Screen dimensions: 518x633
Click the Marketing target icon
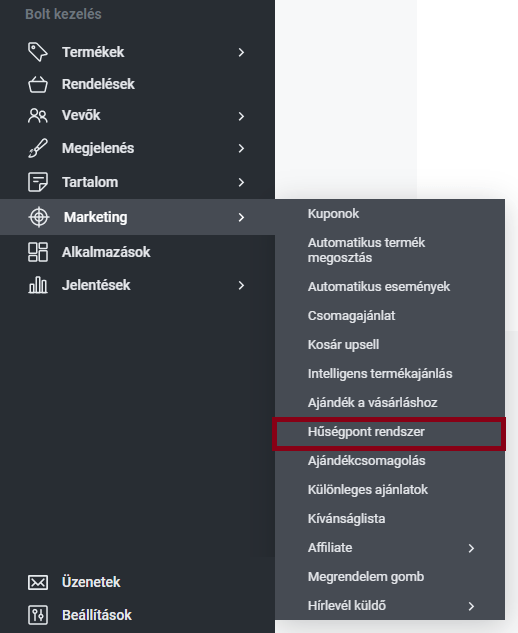[39, 217]
